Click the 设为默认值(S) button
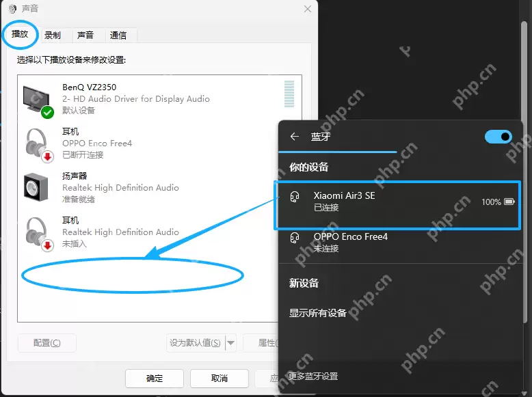532x397 pixels. [x=196, y=343]
